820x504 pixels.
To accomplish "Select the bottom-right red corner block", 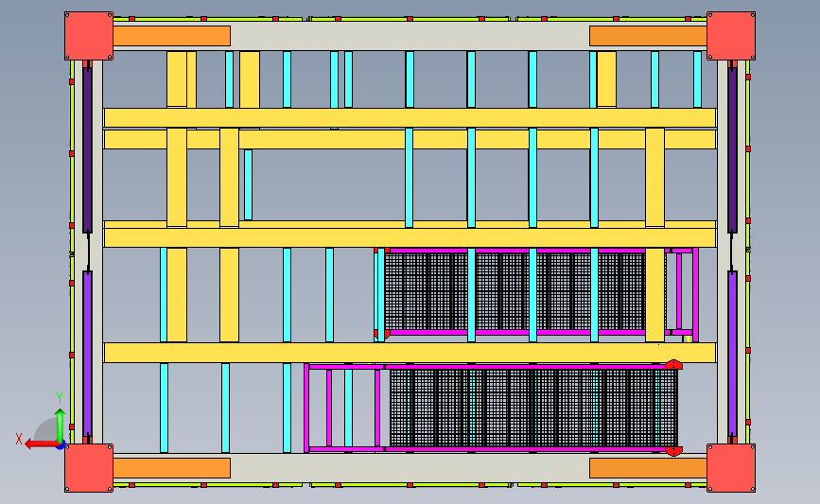I will [731, 468].
